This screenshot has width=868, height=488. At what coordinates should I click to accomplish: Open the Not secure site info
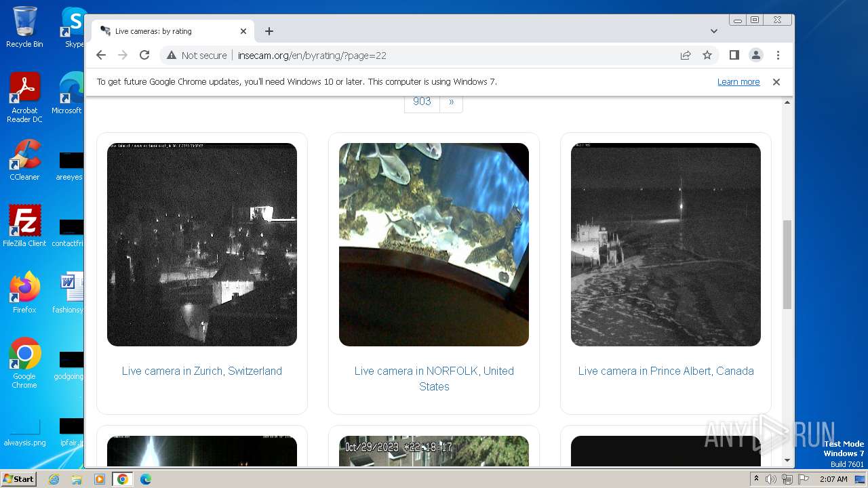pyautogui.click(x=197, y=56)
